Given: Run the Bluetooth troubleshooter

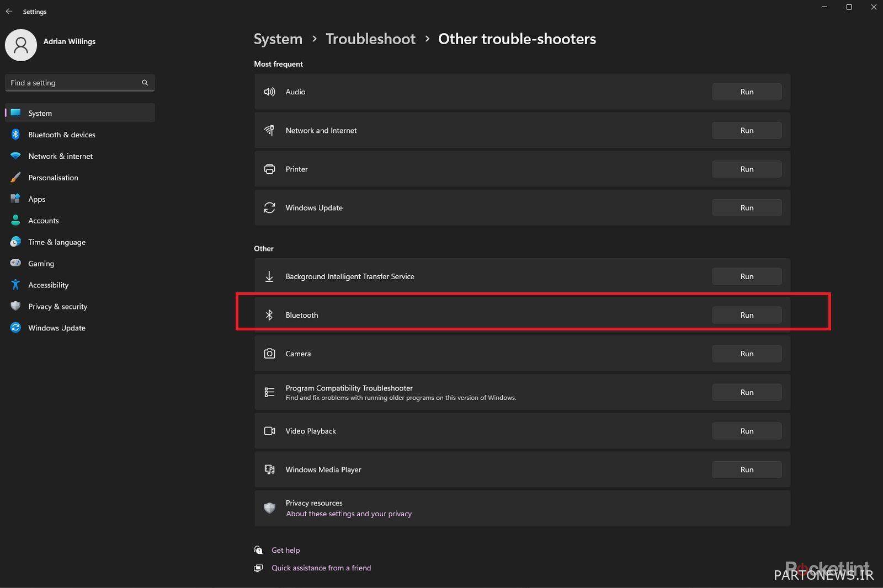Looking at the screenshot, I should [747, 315].
